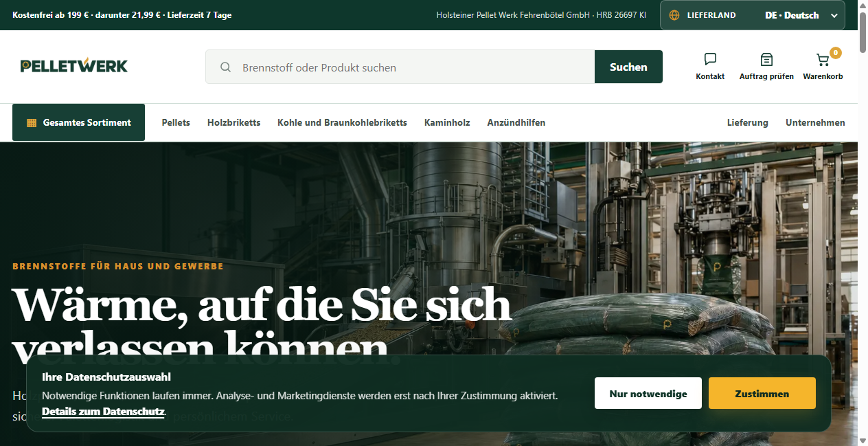Screen dimensions: 868x446
Task: Go to the Lieferung page
Action: point(748,122)
